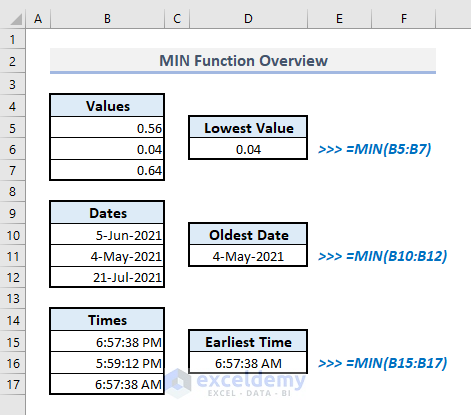This screenshot has width=471, height=415.
Task: Select cell B11 with 4-May-2021
Action: coord(107,256)
